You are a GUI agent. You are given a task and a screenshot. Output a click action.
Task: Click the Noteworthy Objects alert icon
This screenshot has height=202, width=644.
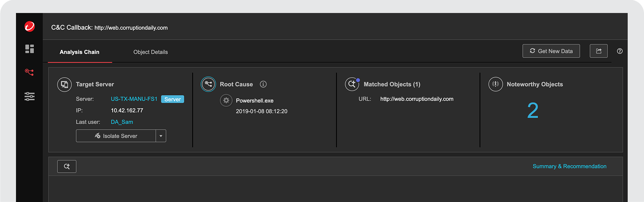point(495,84)
